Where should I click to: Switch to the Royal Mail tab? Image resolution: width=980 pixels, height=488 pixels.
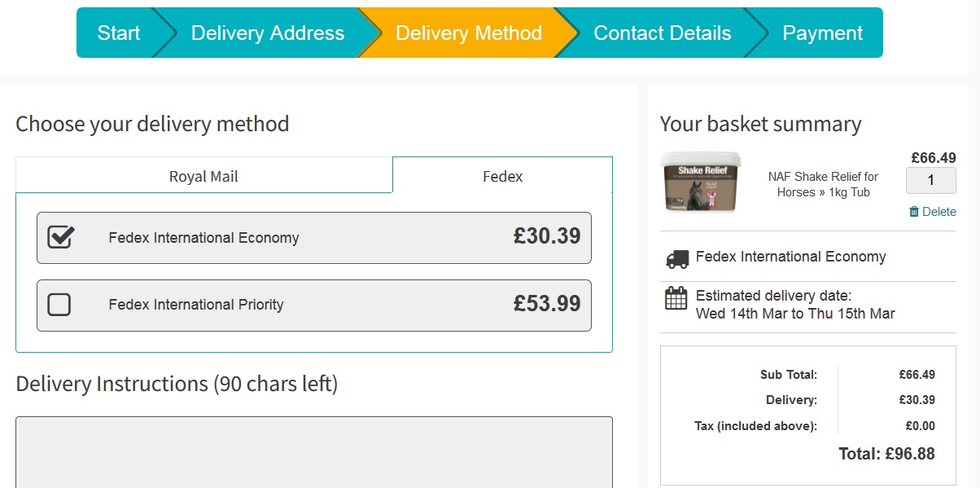(203, 176)
